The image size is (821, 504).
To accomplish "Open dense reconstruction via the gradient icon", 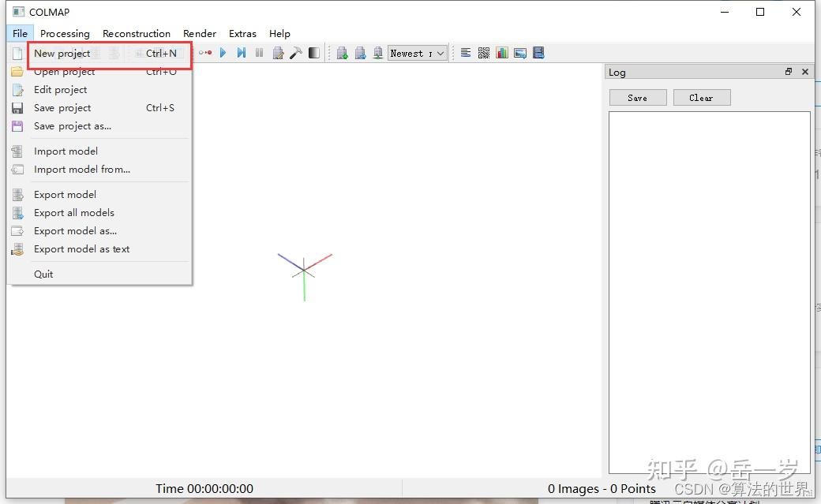I will [314, 53].
